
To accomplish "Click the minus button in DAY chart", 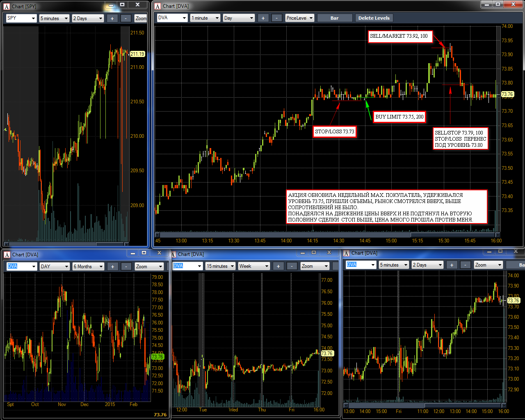I will 126,266.
